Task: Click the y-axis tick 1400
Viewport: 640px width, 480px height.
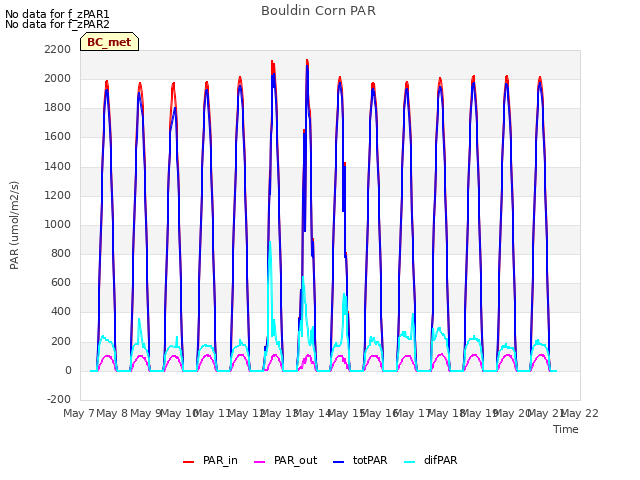Action: [58, 166]
